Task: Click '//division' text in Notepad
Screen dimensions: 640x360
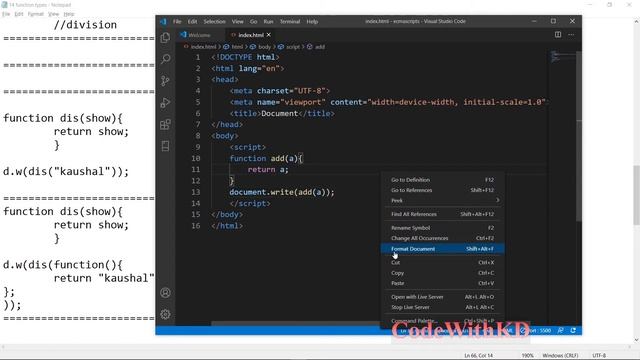Action: point(85,24)
